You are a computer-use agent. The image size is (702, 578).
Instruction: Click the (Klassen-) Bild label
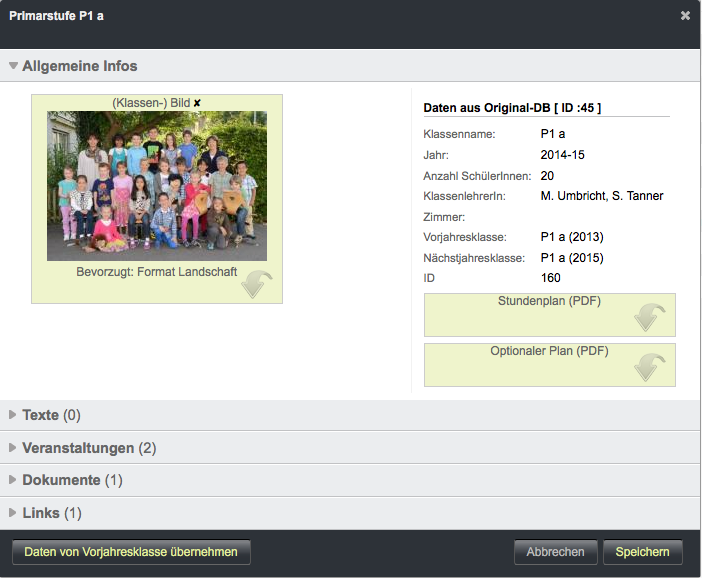click(151, 103)
